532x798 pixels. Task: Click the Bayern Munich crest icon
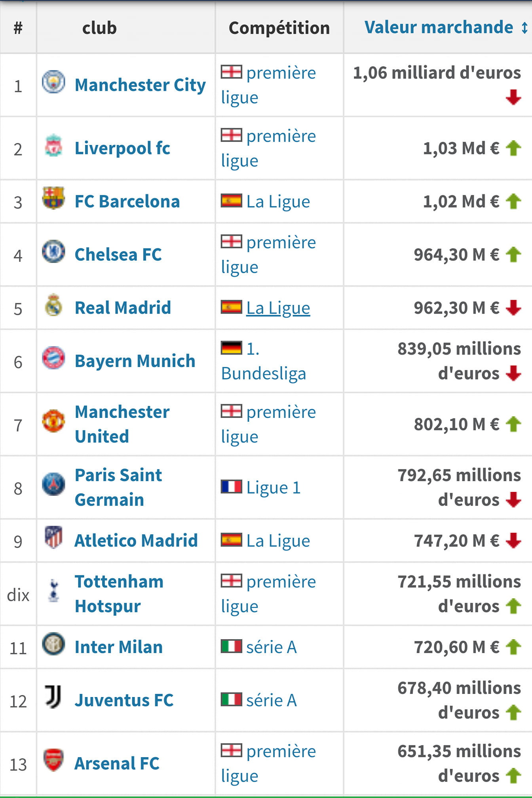53,358
